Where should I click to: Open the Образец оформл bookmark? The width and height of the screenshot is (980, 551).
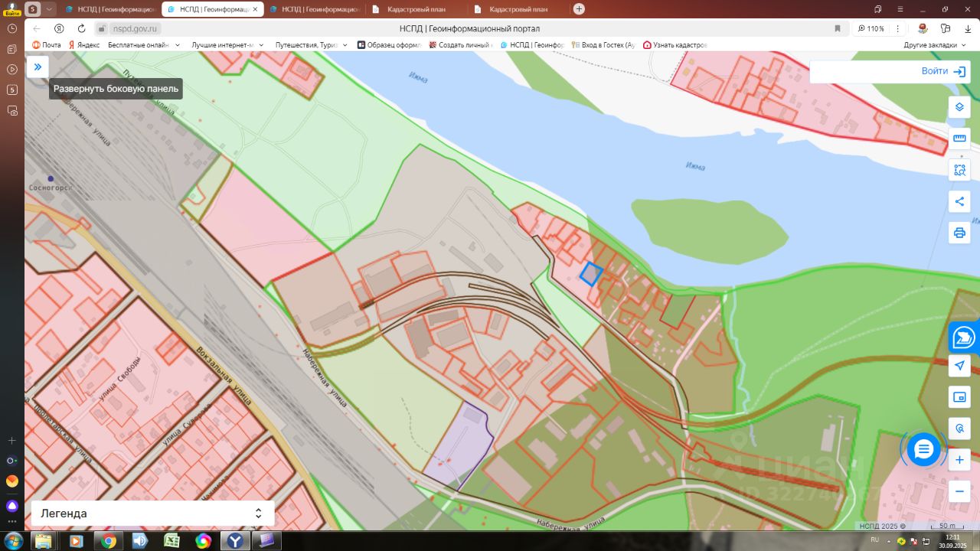389,45
